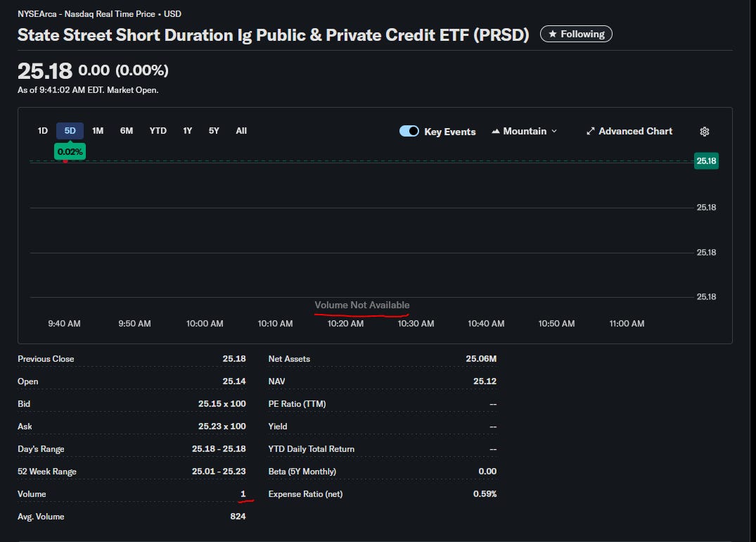Image resolution: width=756 pixels, height=542 pixels.
Task: Click the Following button
Action: pyautogui.click(x=576, y=34)
